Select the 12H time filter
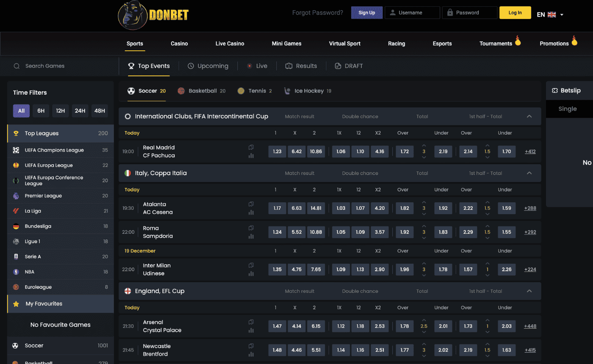593x364 pixels. 60,111
